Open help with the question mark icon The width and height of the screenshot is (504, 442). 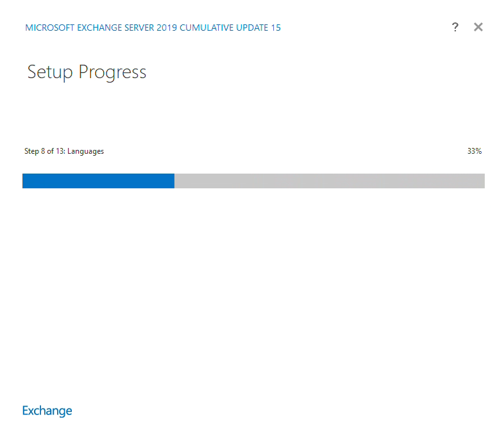(x=455, y=27)
